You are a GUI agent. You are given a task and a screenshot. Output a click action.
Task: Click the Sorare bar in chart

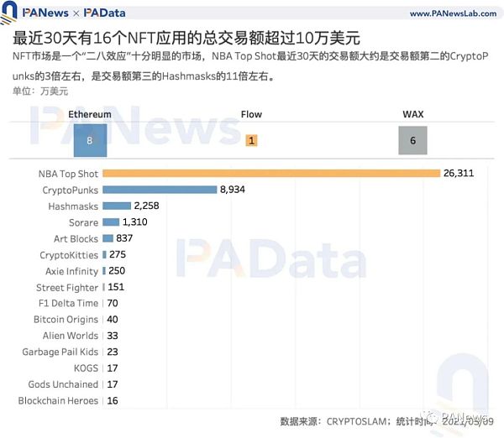[111, 222]
